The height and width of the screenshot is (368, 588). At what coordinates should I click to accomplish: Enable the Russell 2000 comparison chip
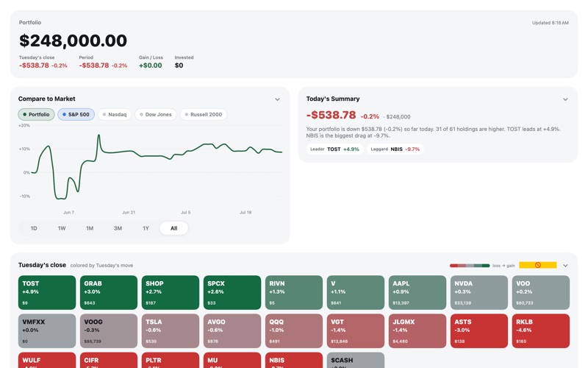204,115
